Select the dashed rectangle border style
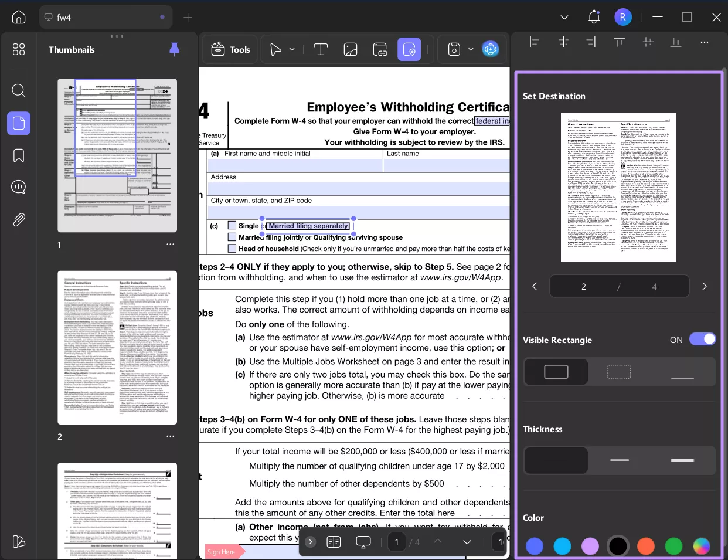 [619, 372]
